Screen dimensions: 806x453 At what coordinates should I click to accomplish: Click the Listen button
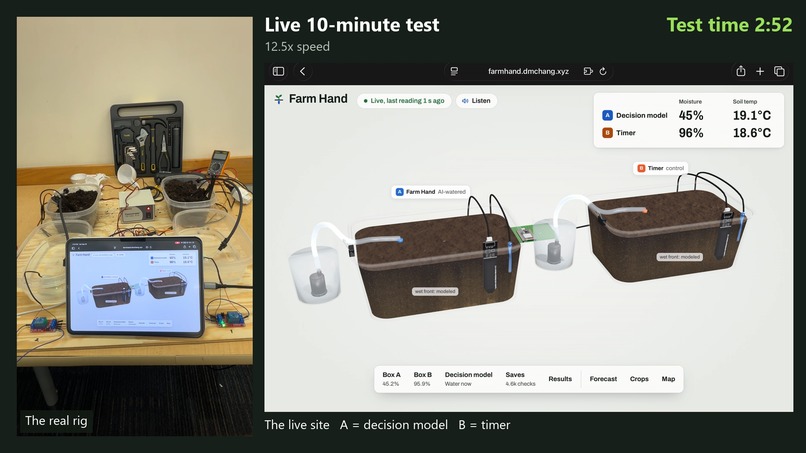click(477, 101)
